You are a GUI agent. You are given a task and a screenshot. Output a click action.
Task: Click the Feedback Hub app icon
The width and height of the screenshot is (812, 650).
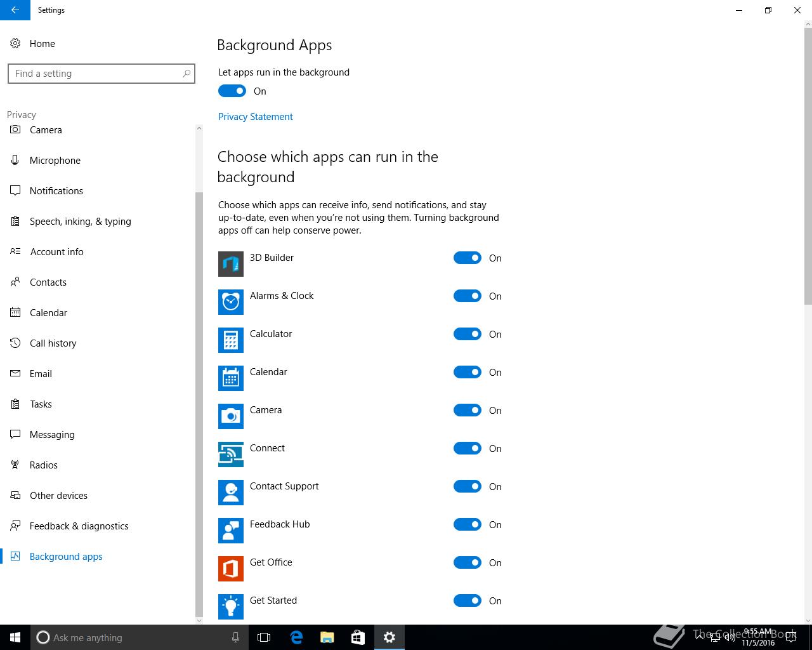tap(231, 531)
